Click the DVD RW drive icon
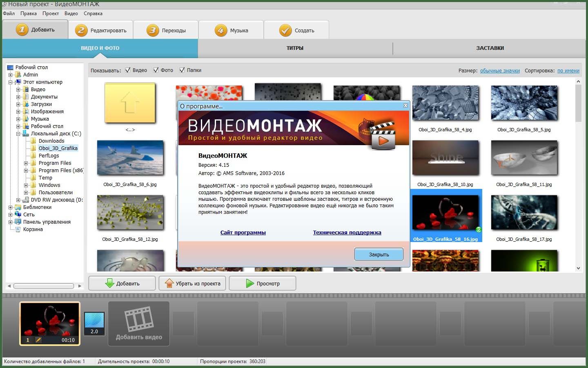This screenshot has width=588, height=368. 26,200
